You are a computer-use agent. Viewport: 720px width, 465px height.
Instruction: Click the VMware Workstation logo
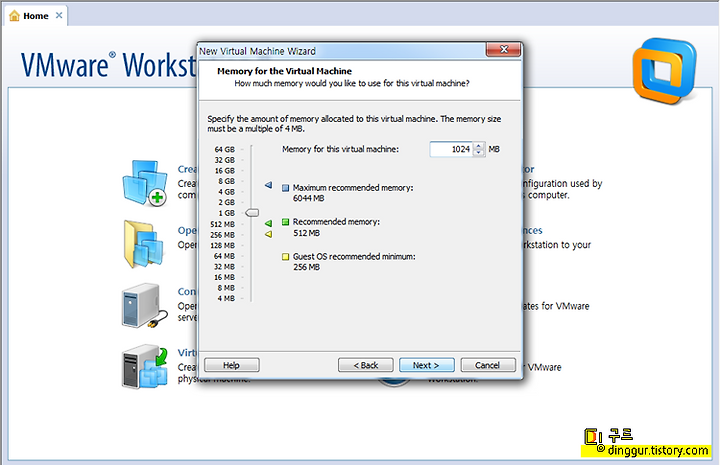pos(664,71)
